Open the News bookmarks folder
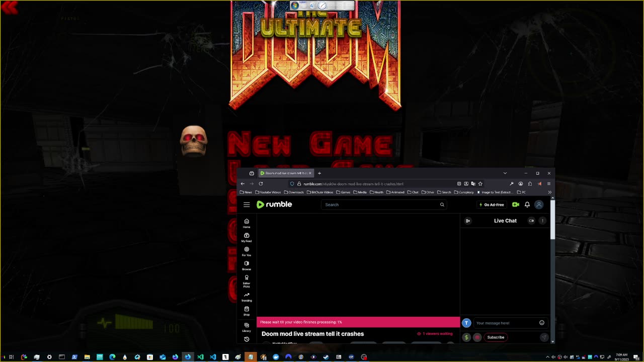644x362 pixels. (x=246, y=192)
